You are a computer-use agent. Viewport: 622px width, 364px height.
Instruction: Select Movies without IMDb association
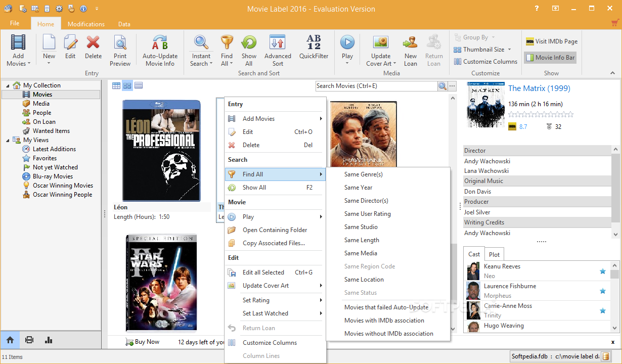tap(388, 334)
